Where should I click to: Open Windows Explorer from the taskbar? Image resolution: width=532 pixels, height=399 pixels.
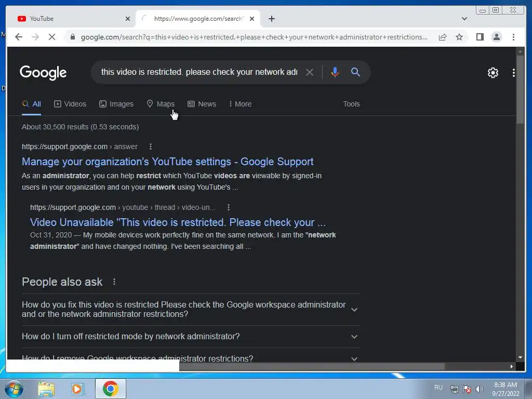[x=46, y=389]
